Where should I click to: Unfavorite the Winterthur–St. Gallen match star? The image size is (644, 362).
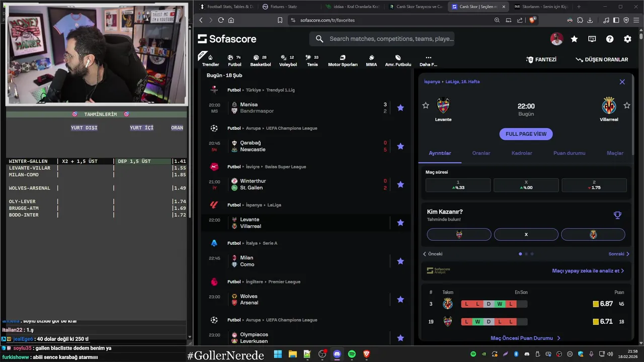(400, 185)
